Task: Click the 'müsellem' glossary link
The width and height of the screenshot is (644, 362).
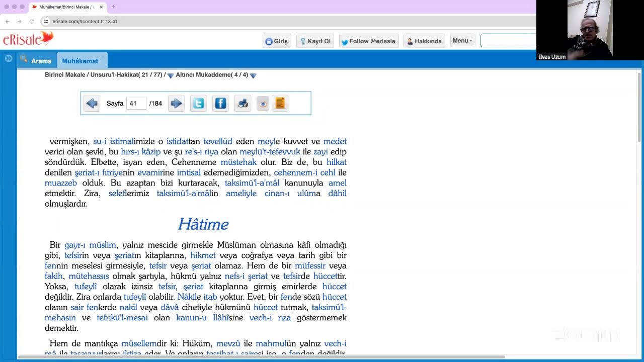Action: [139, 343]
